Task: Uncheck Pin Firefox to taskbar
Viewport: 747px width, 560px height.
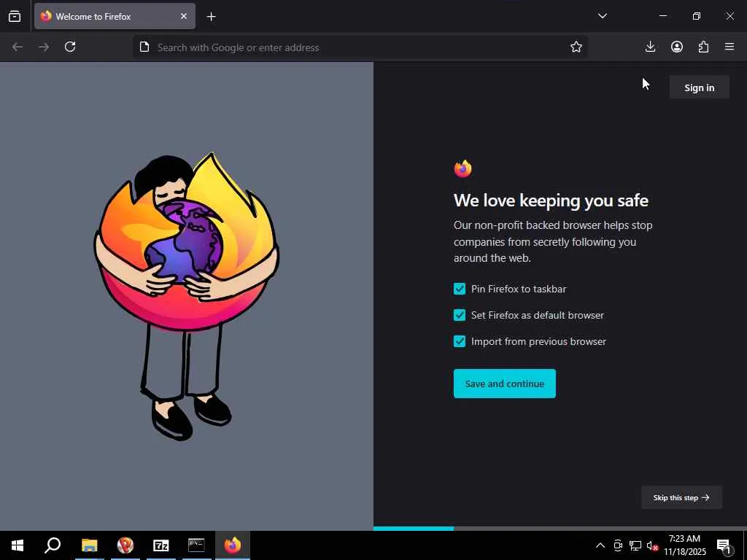Action: click(x=460, y=289)
